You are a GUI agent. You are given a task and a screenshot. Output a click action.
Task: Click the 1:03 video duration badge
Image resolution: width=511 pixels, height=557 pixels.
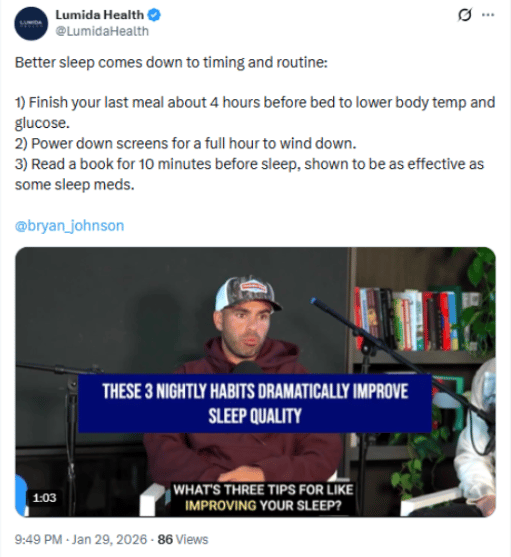pos(45,498)
